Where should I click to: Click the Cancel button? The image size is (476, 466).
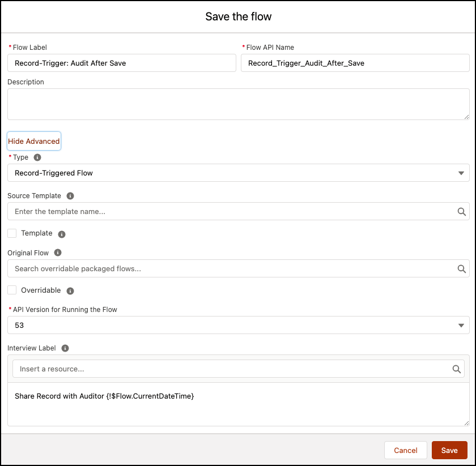(406, 450)
